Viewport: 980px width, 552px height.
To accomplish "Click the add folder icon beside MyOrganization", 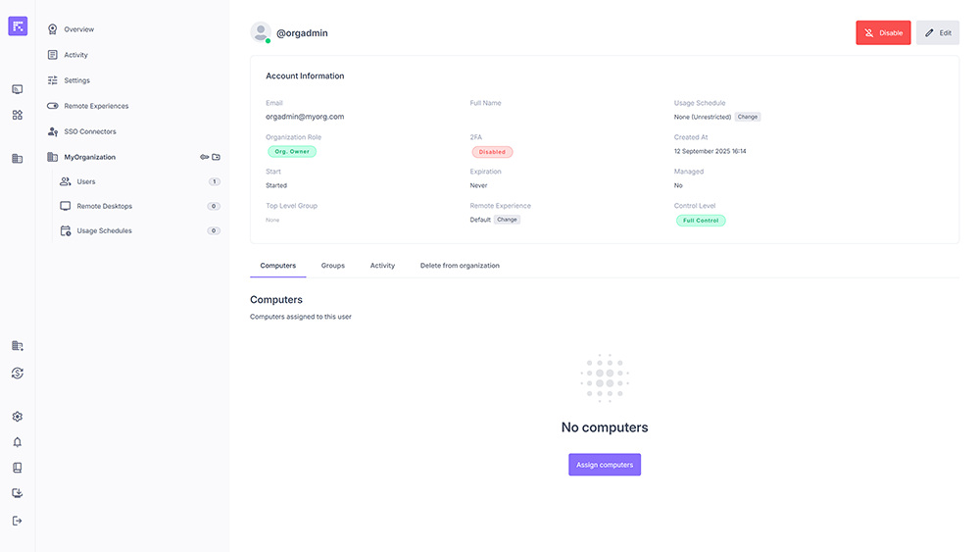I will coord(217,157).
